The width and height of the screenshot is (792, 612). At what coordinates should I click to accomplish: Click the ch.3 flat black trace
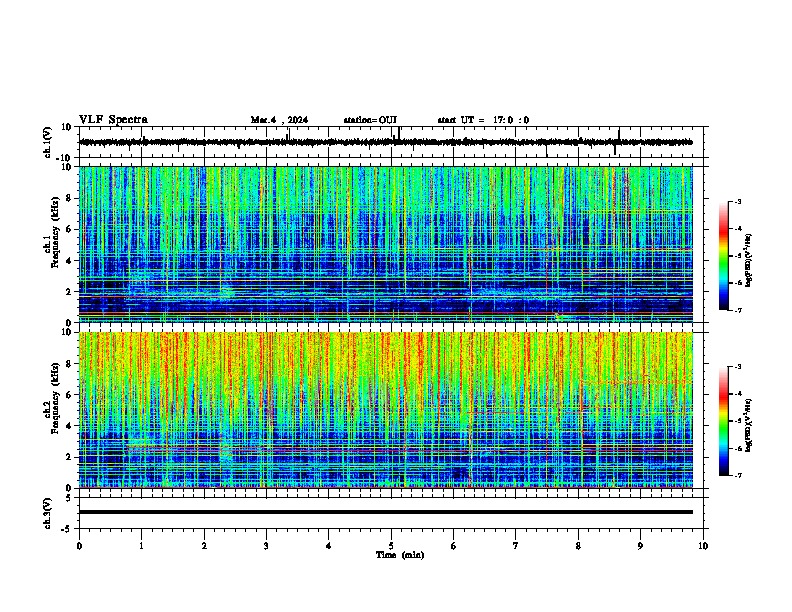[386, 512]
